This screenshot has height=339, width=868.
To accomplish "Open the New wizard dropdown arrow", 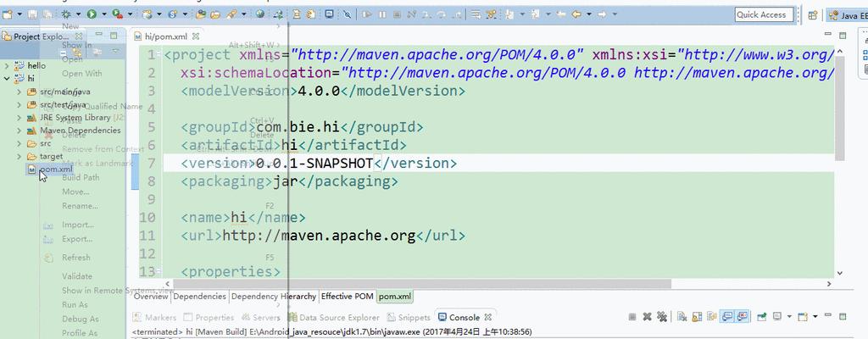I will [19, 14].
